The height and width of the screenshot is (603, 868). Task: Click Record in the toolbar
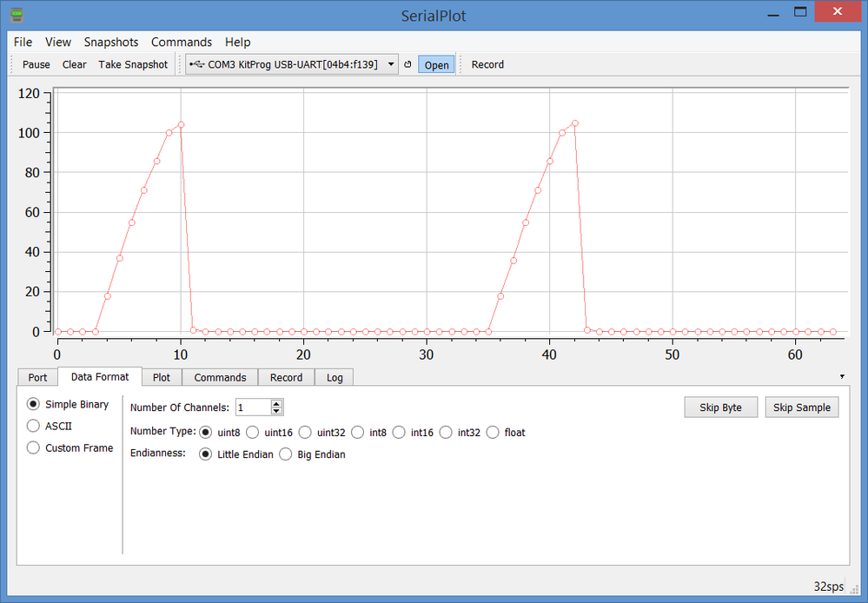(487, 65)
